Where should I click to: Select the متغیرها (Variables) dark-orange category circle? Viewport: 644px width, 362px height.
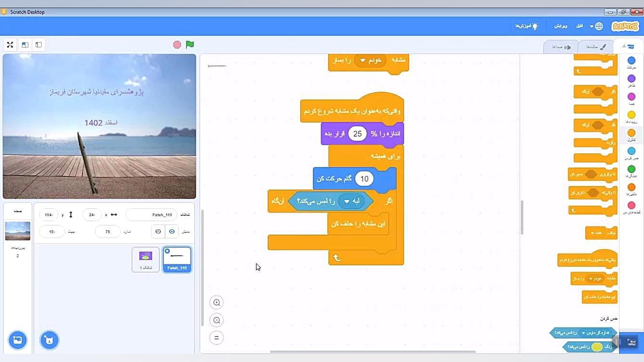(631, 187)
